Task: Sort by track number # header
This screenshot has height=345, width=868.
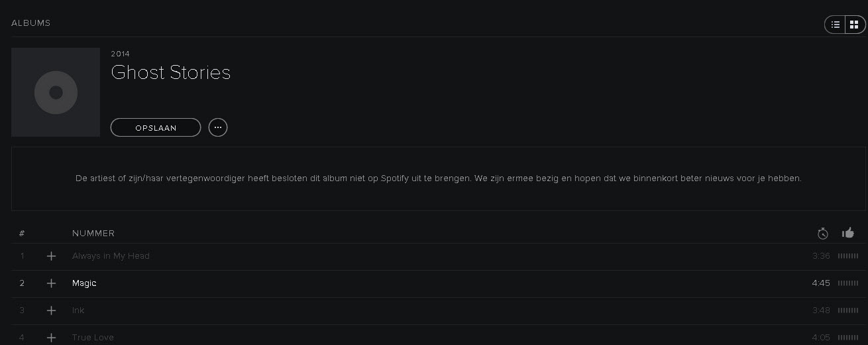Action: point(22,234)
